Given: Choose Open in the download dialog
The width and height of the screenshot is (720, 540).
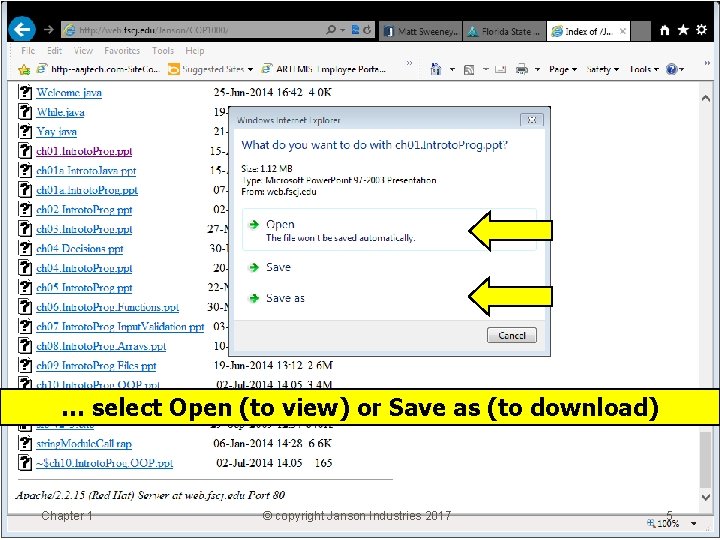Looking at the screenshot, I should tap(389, 230).
